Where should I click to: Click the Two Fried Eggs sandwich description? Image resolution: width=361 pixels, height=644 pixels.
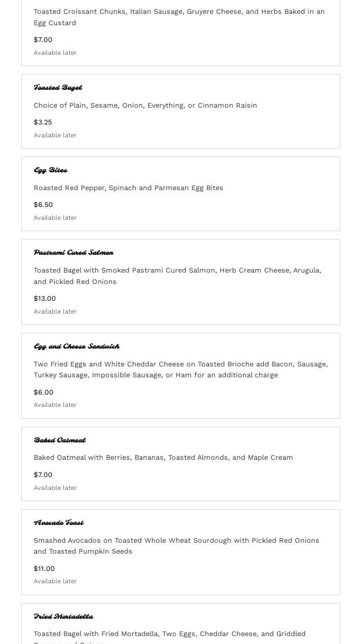[x=180, y=369]
